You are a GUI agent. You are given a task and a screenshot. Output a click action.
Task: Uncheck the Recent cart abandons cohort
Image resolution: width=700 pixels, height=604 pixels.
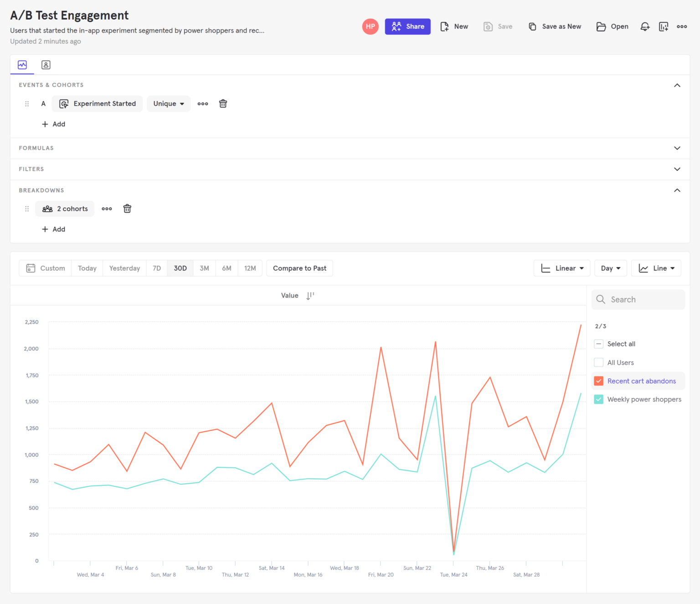tap(598, 381)
